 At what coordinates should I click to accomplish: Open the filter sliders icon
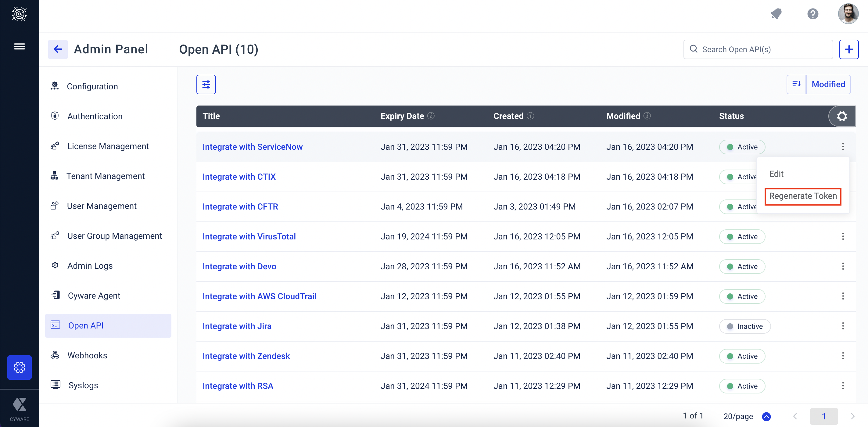pyautogui.click(x=206, y=84)
